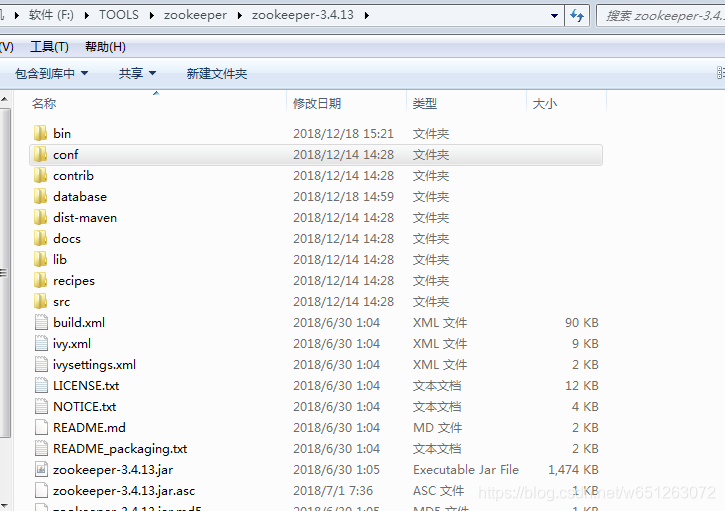Screen dimensions: 725x511
Task: Click the lib folder icon
Action: tap(41, 259)
